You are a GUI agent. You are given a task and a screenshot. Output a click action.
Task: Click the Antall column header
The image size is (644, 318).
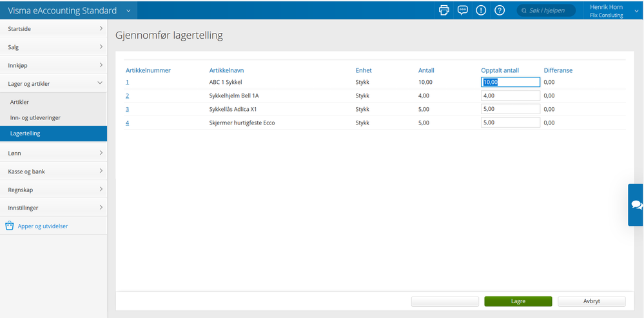[x=426, y=70]
